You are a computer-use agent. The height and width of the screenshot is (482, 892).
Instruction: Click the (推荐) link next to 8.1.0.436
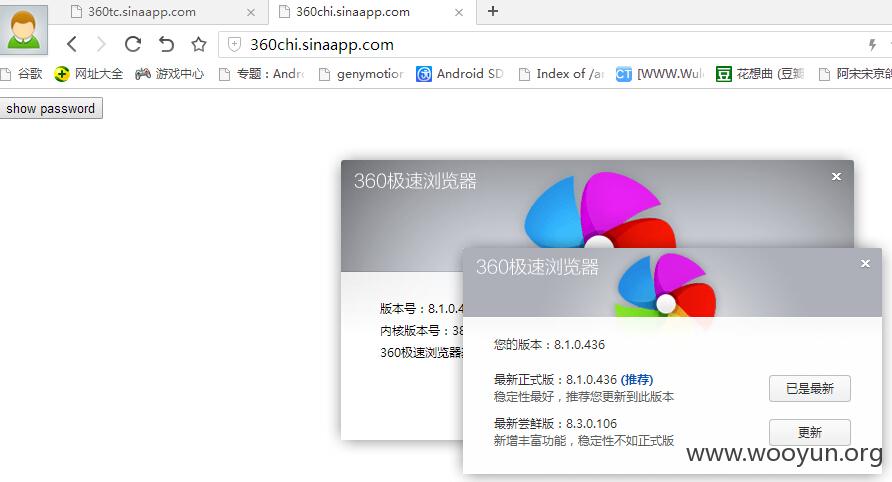[x=637, y=380]
